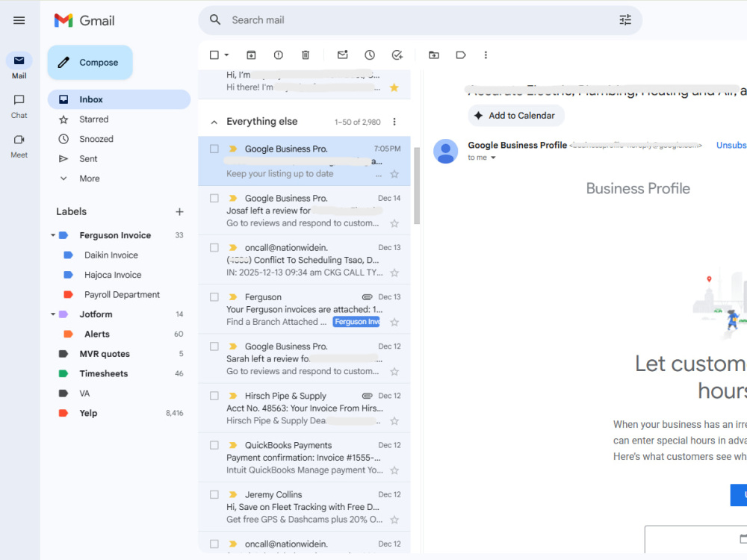Click the search magnifier icon
Viewport: 747px width, 560px height.
(x=215, y=20)
